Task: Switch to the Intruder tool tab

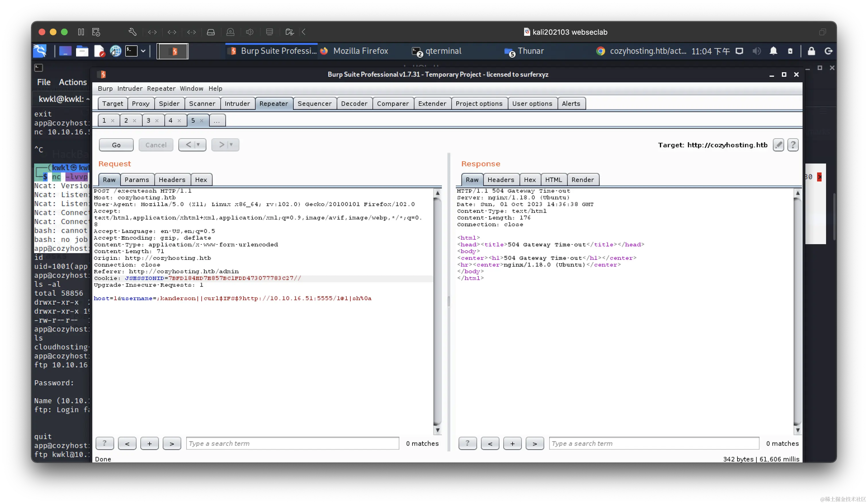Action: [x=237, y=103]
